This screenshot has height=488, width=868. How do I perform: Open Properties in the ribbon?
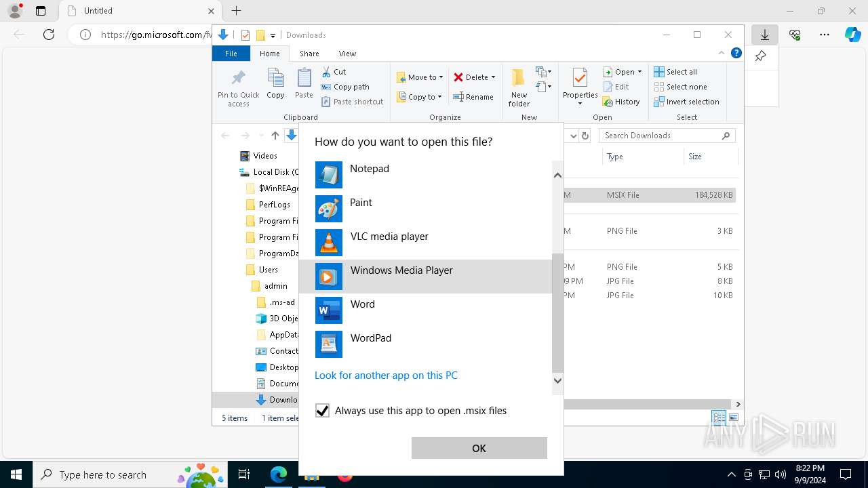click(x=580, y=87)
